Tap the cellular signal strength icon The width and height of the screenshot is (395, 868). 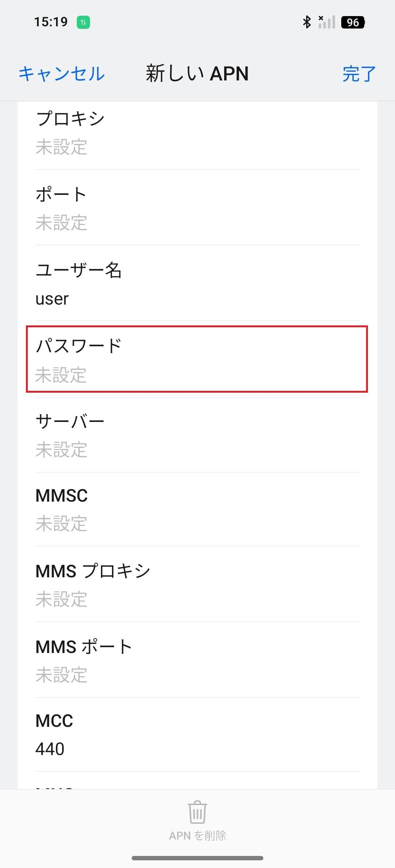[x=327, y=22]
